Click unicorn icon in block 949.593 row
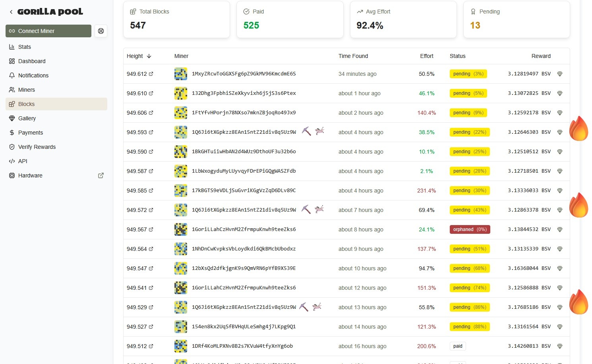This screenshot has height=364, width=592. tap(320, 131)
